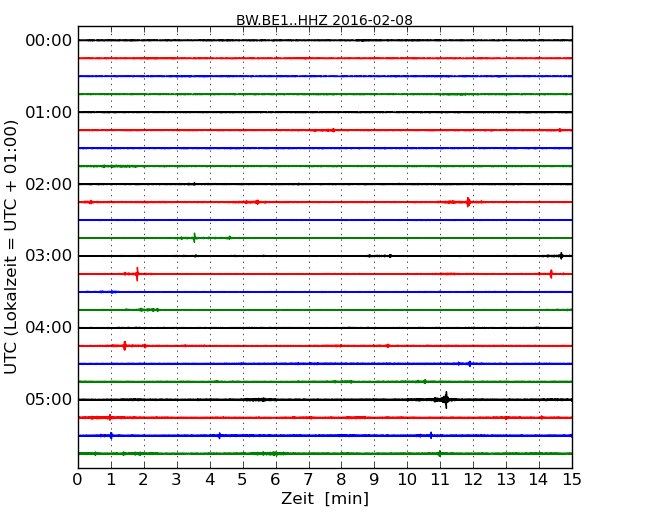
Task: Pick x-axis tick label 9
Action: [374, 479]
